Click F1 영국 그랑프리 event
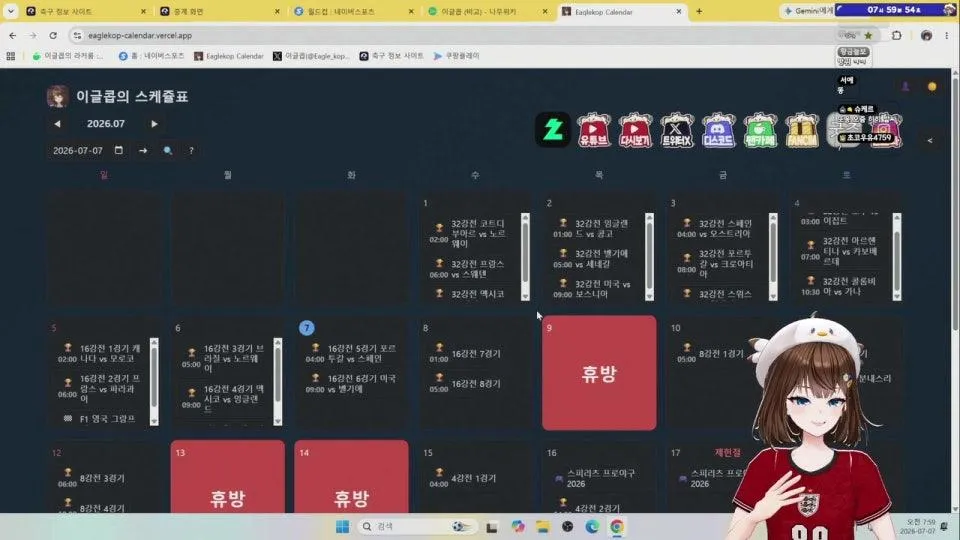960x540 pixels. [100, 419]
